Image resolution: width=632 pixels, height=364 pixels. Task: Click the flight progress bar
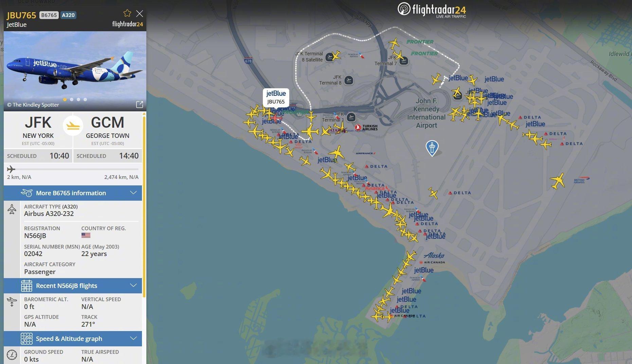tap(73, 169)
